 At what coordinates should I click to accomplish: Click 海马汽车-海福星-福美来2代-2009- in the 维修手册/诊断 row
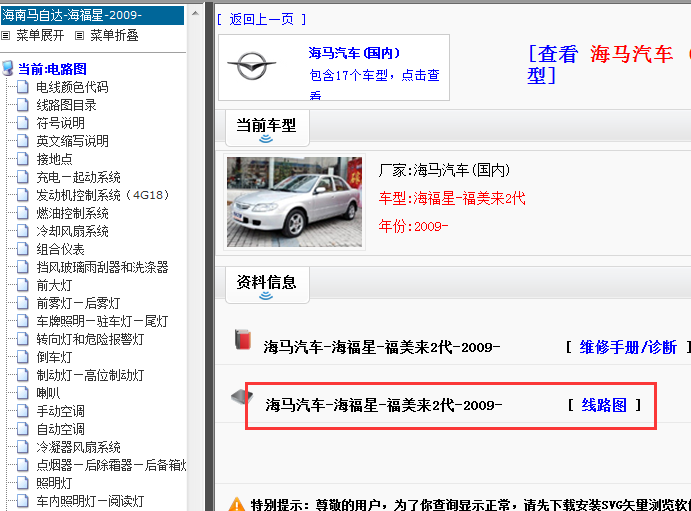click(x=382, y=348)
